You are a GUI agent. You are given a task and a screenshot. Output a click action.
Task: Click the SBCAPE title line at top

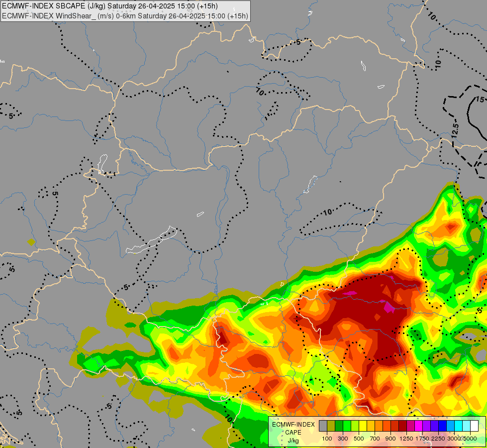[109, 6]
